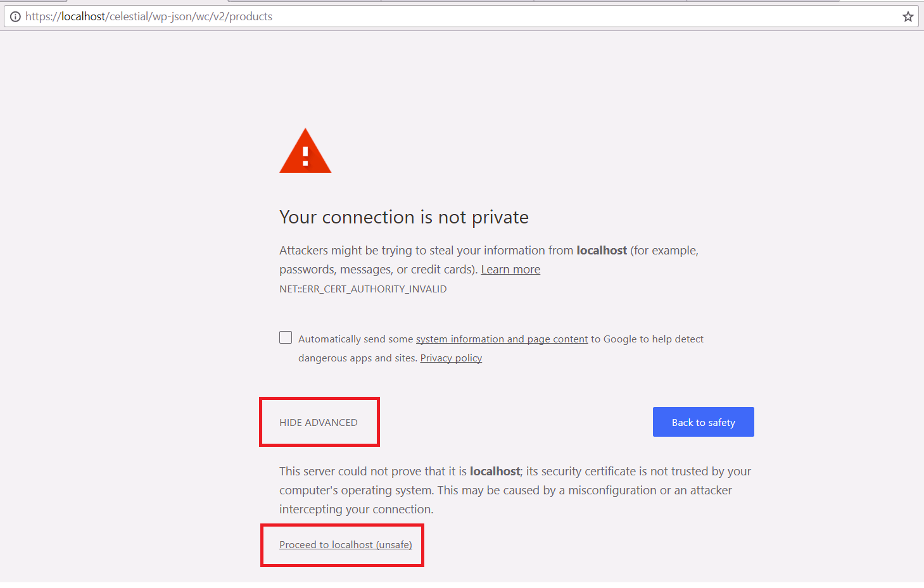This screenshot has width=924, height=588.
Task: Click "intercepting your connection" text line
Action: (356, 510)
